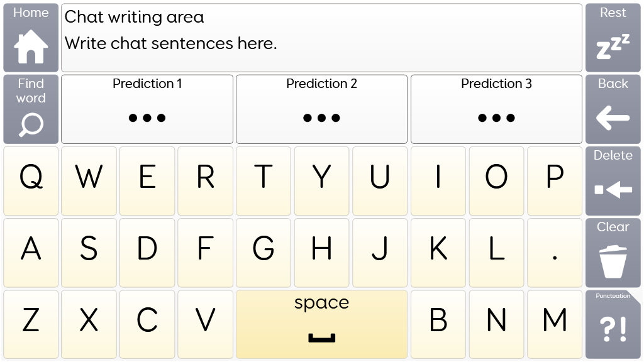Open the Punctuation page
644x362 pixels.
coord(613,325)
